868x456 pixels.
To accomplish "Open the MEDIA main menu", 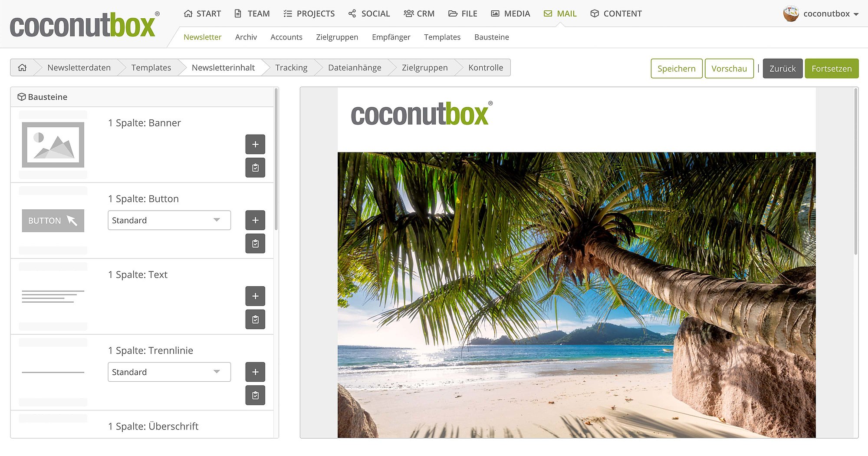I will click(510, 13).
